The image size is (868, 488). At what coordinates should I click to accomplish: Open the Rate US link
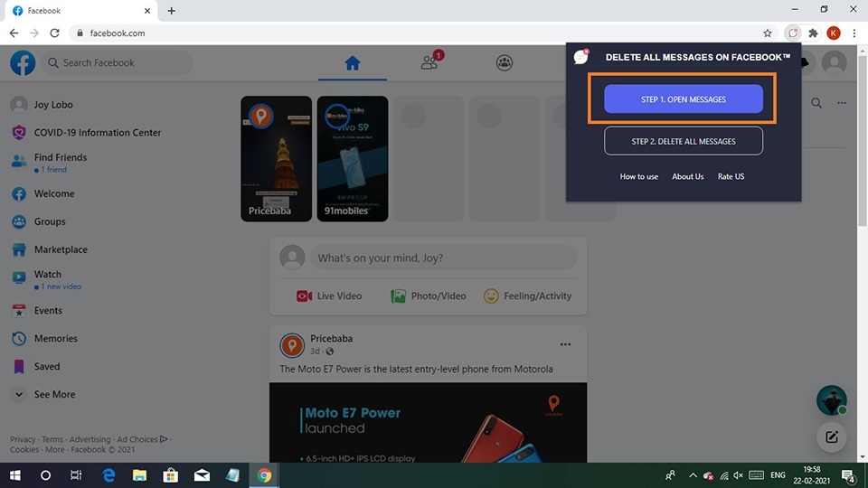click(x=731, y=176)
